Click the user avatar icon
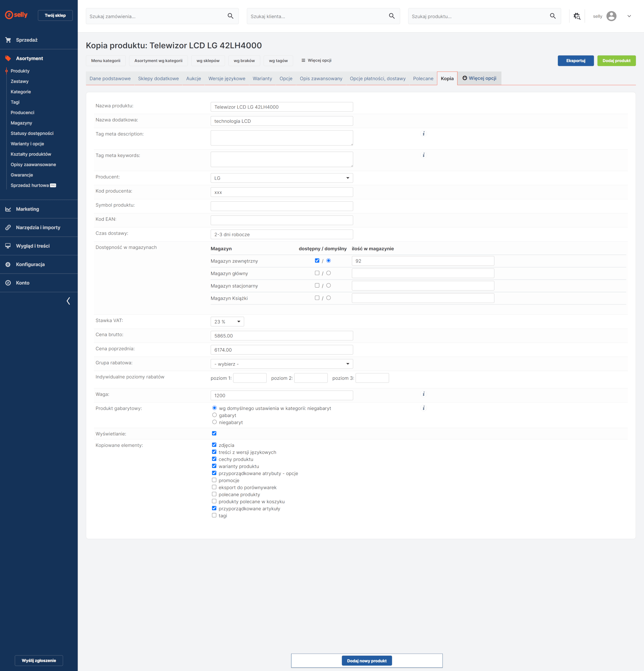Viewport: 644px width, 671px height. click(x=611, y=16)
